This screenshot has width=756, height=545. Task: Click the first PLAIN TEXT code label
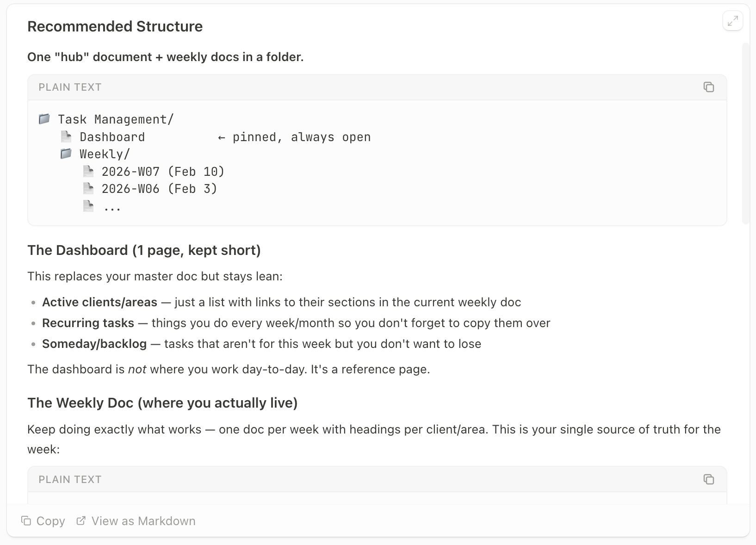pyautogui.click(x=70, y=87)
